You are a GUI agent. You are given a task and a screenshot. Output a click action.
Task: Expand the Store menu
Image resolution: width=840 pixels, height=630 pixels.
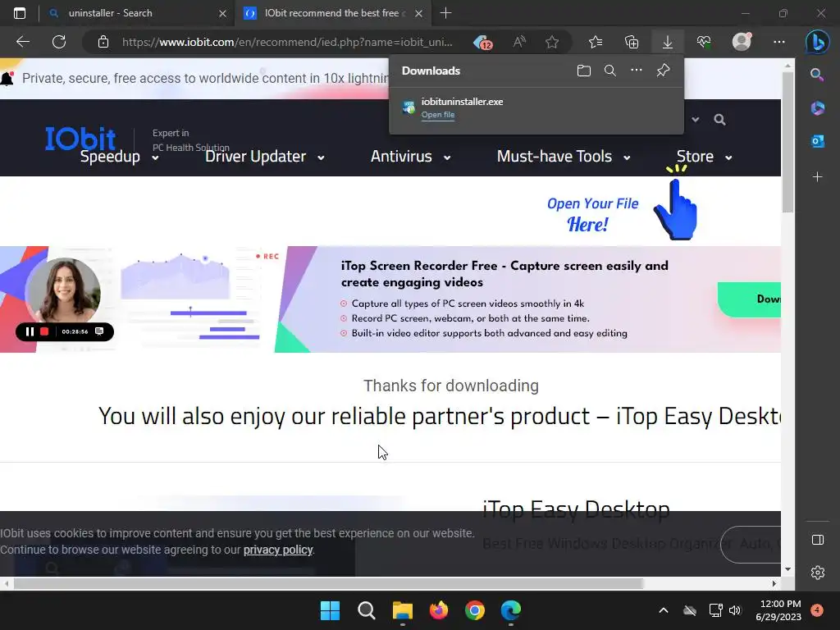704,157
